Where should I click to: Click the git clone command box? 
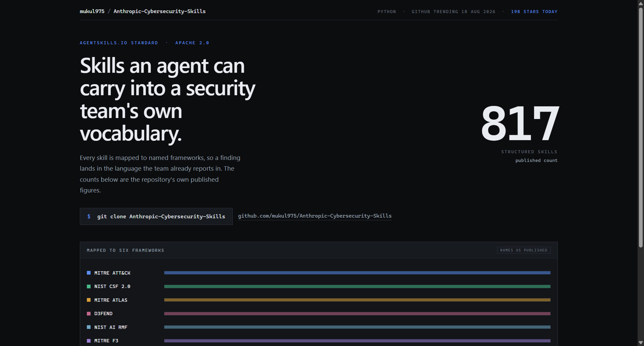(x=156, y=217)
